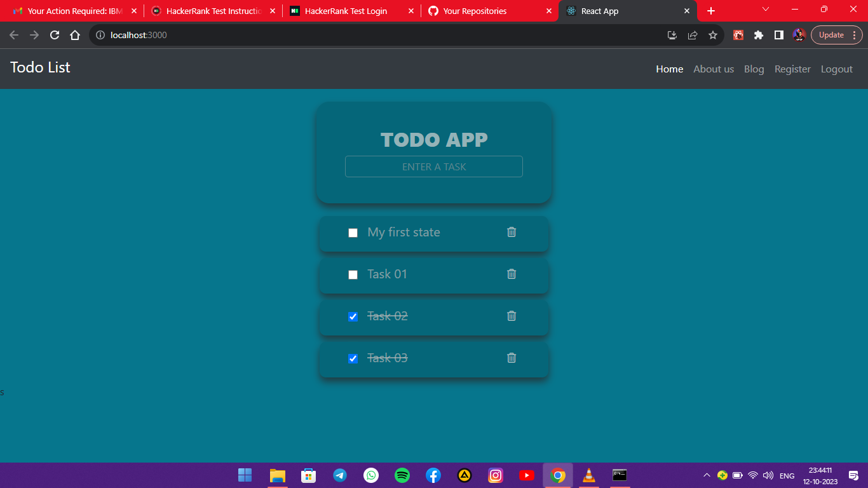Switch to HackerRank Test Login tab
The image size is (868, 488).
(346, 11)
